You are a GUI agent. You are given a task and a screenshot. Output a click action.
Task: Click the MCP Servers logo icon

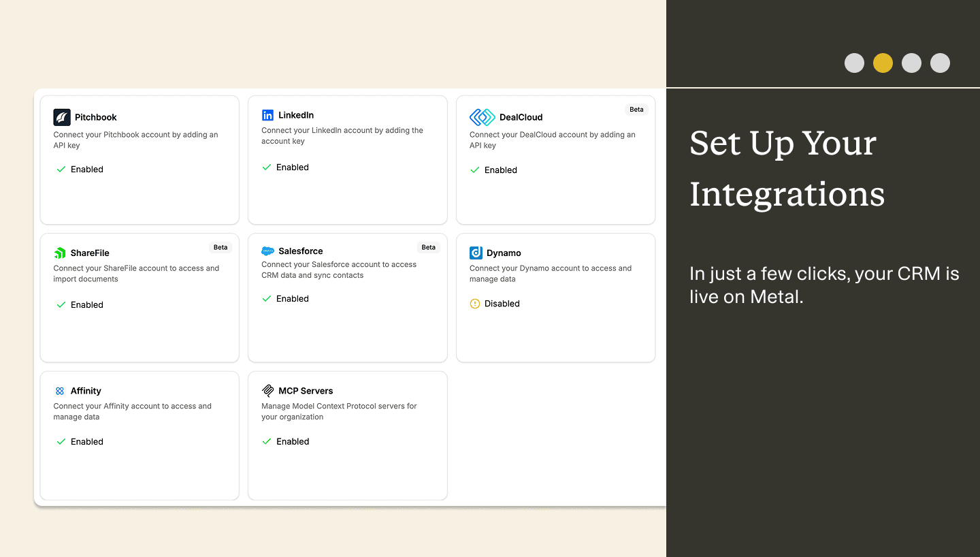point(267,391)
